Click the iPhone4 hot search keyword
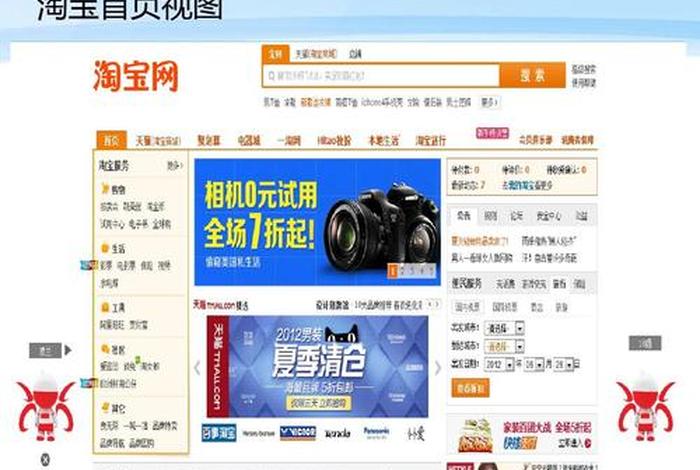The image size is (700, 470). tap(382, 103)
